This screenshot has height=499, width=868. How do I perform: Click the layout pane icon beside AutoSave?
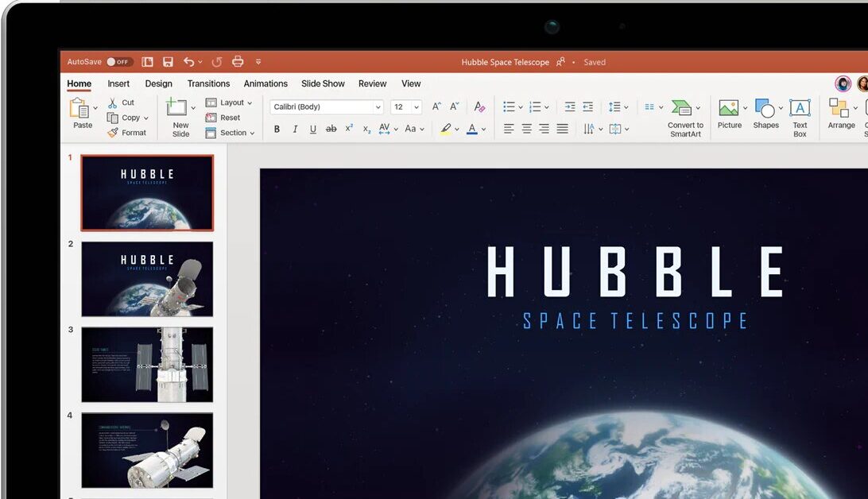click(147, 62)
